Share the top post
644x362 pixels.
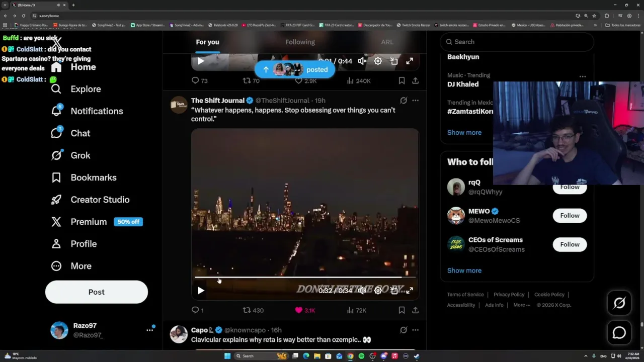[415, 80]
